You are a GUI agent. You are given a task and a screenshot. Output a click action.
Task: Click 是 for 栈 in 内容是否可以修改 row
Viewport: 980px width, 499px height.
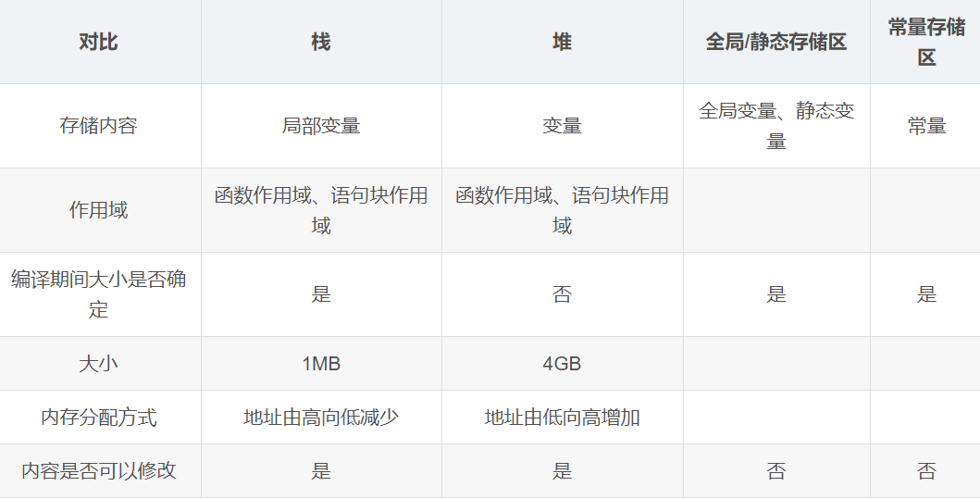(x=320, y=471)
